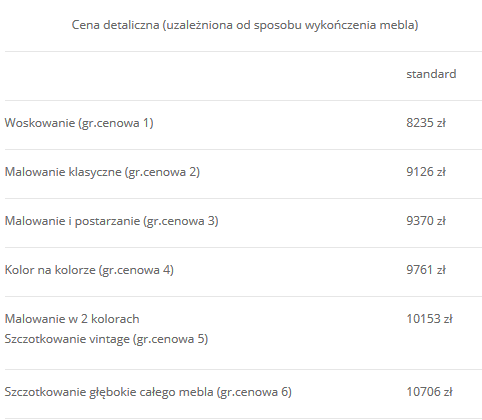Click the word 'Woskowanie'
Image resolution: width=482 pixels, height=420 pixels.
click(40, 123)
